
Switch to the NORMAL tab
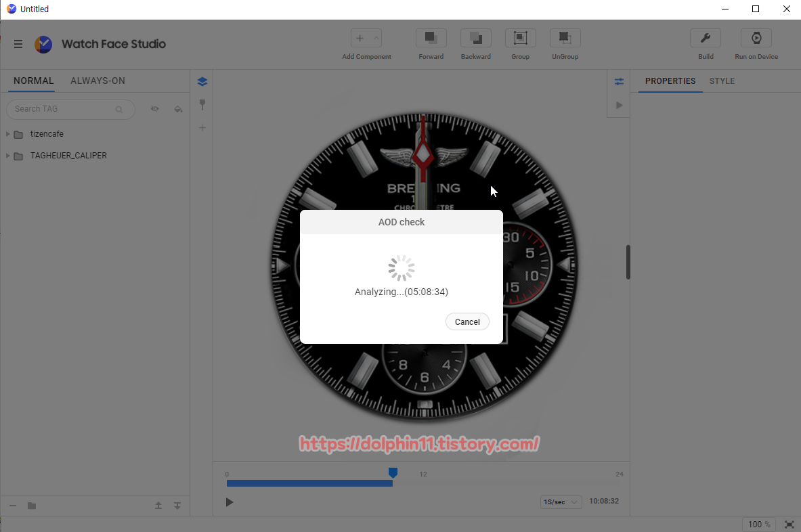click(34, 81)
